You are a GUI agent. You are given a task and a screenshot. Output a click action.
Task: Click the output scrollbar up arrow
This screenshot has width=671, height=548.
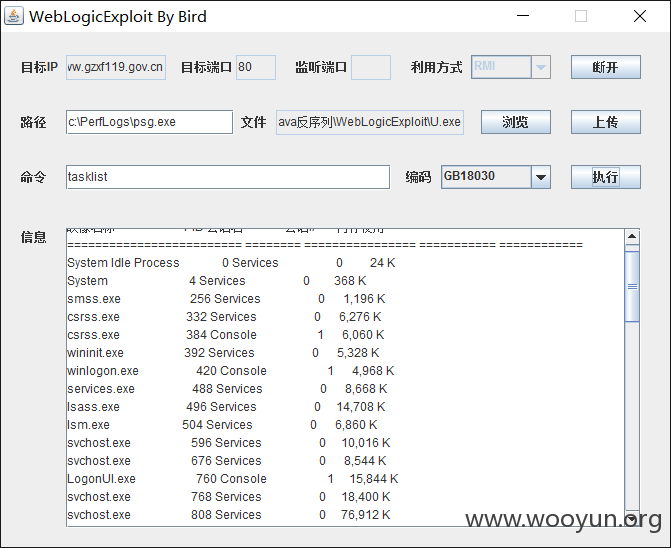point(632,236)
